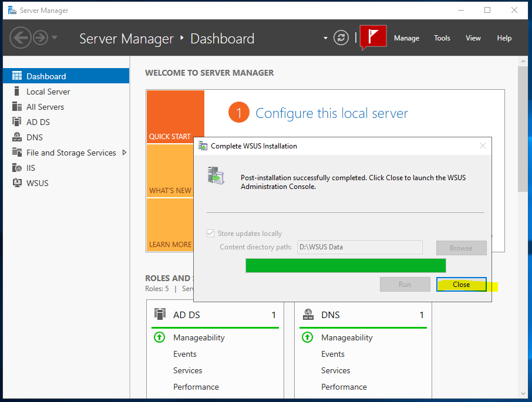Open Services in the DNS tile

(335, 370)
